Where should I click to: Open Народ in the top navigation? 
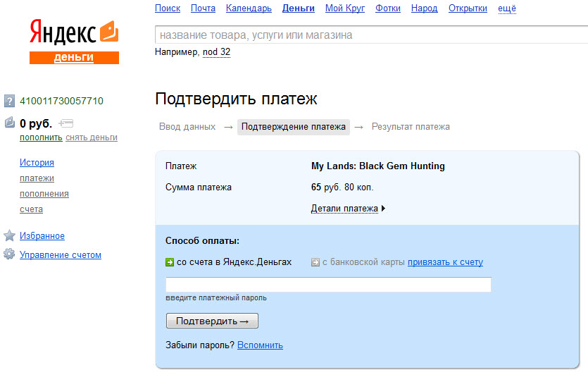tap(424, 8)
